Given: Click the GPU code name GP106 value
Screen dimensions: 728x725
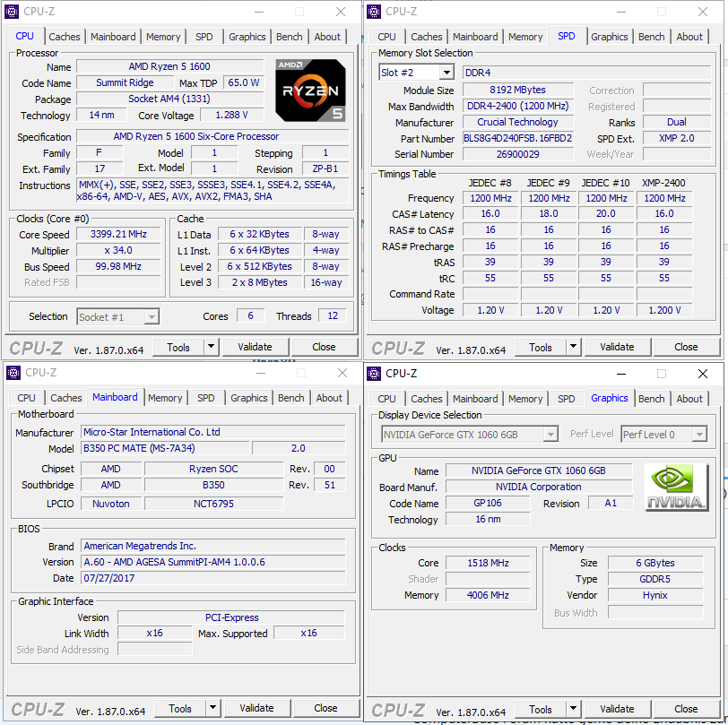Looking at the screenshot, I should 488,503.
